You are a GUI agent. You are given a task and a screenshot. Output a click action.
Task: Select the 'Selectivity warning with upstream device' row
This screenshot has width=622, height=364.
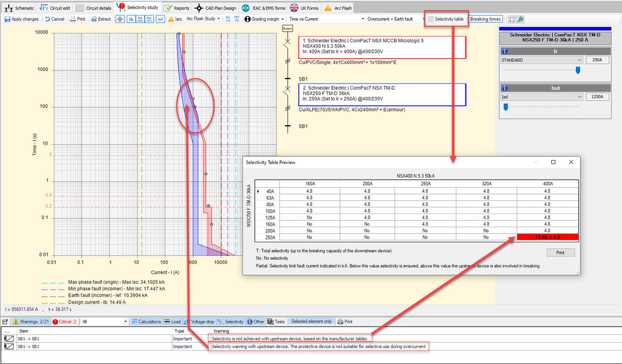(311, 347)
